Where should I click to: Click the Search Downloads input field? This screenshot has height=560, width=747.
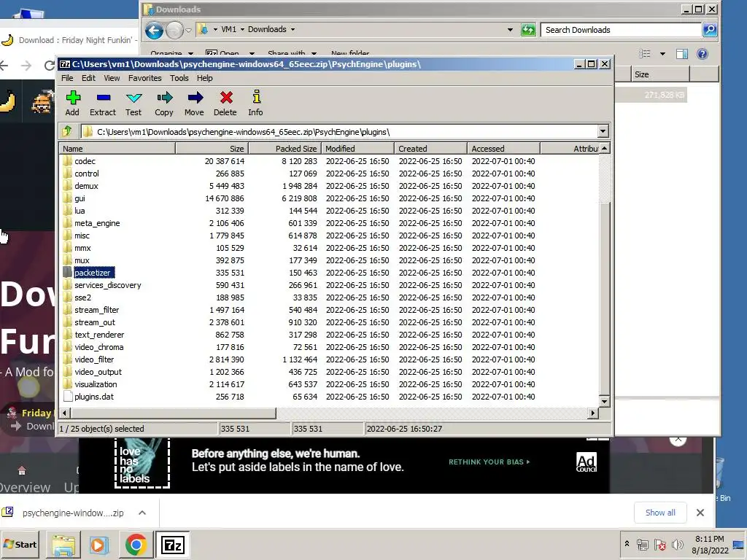click(x=622, y=30)
